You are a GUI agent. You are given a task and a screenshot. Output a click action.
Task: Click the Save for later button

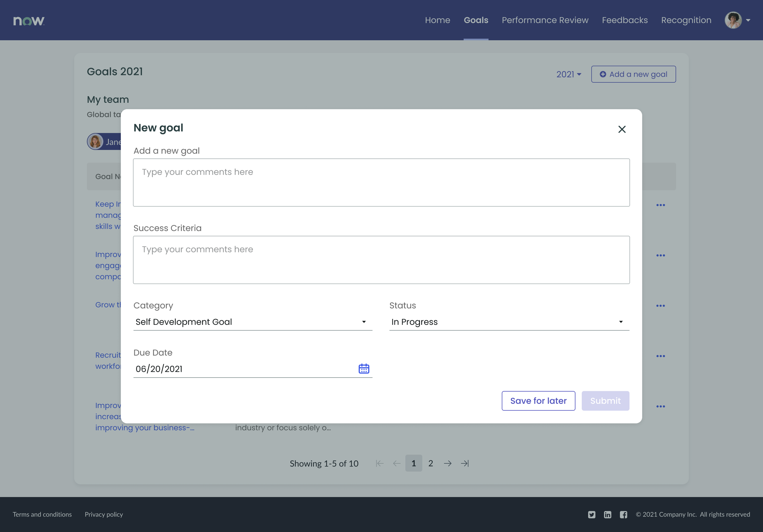538,401
